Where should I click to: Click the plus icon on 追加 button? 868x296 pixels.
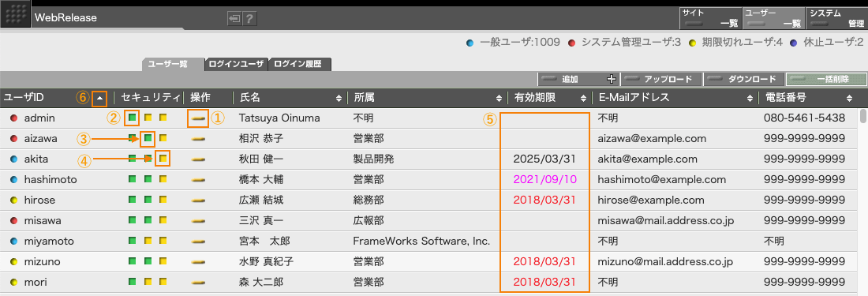tap(611, 79)
